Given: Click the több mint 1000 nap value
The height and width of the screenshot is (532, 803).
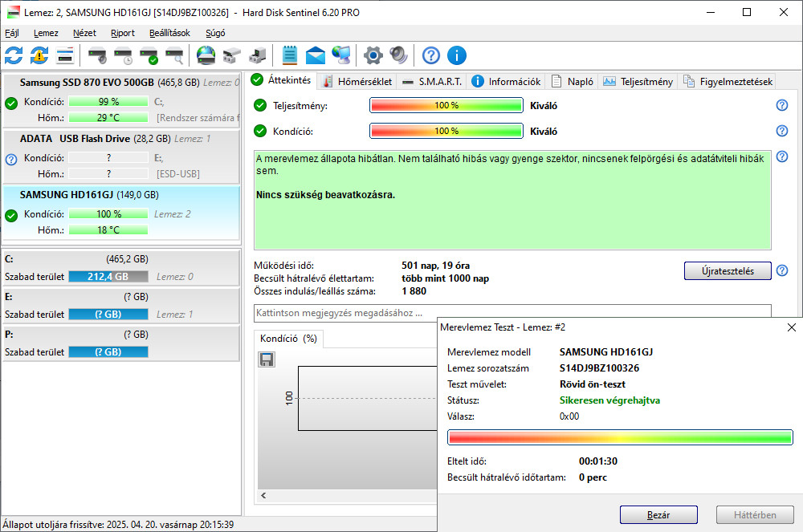Looking at the screenshot, I should pyautogui.click(x=445, y=278).
